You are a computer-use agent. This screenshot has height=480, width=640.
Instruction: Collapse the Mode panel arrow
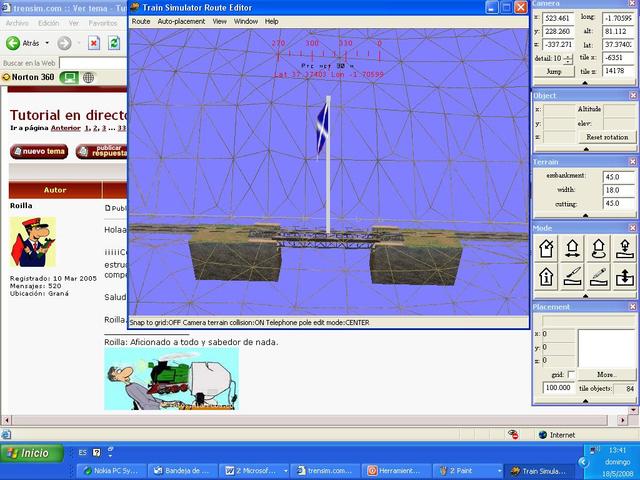coord(586,295)
